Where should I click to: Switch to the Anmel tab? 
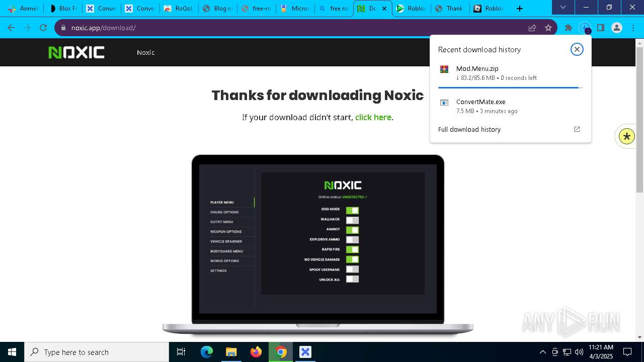click(23, 9)
